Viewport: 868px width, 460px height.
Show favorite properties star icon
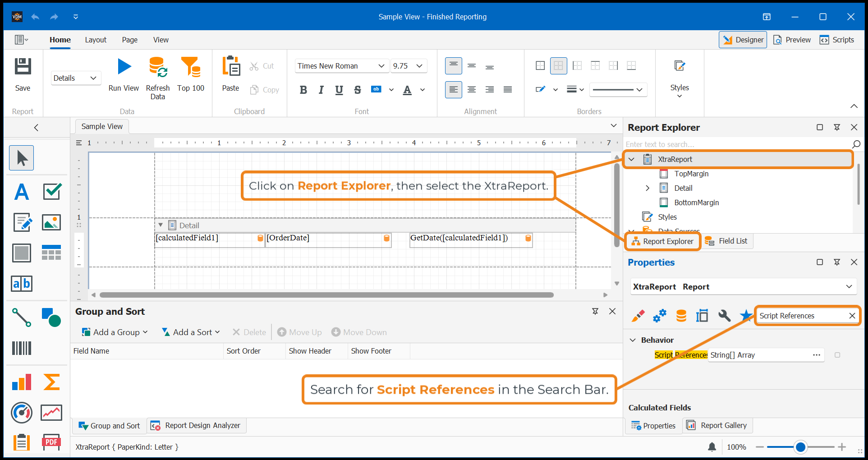[x=746, y=316]
